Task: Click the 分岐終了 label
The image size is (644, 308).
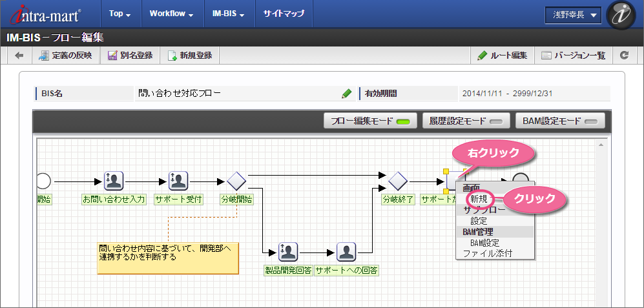Action: tap(399, 200)
